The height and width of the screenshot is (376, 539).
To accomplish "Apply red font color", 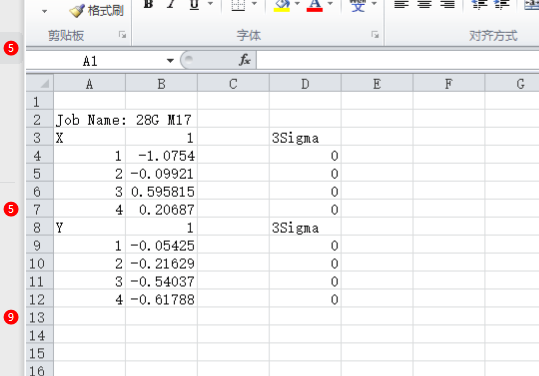I will [315, 5].
